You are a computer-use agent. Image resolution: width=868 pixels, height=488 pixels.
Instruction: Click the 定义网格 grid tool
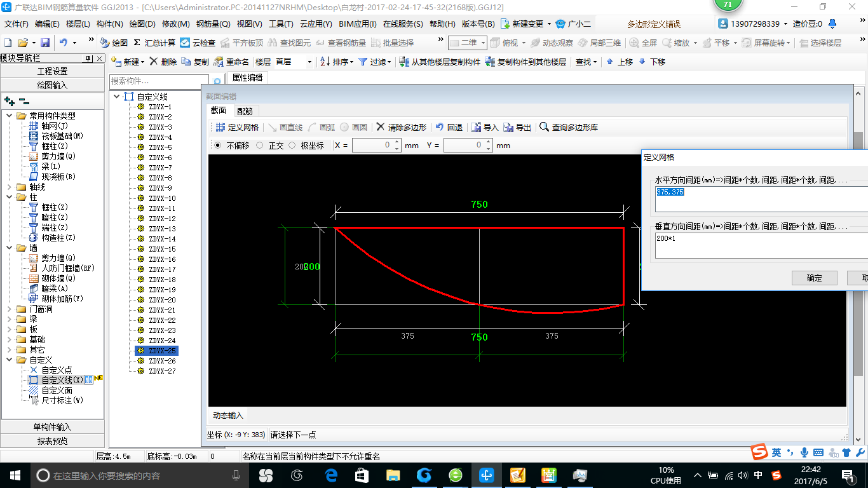[x=237, y=127]
